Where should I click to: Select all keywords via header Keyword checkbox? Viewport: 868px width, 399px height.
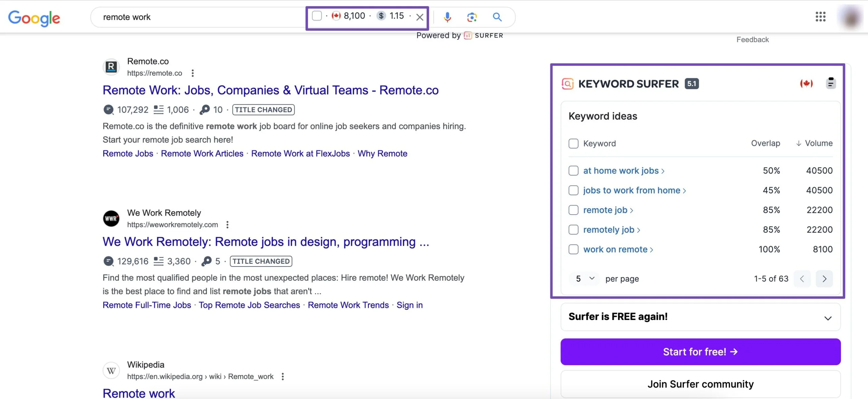click(573, 144)
